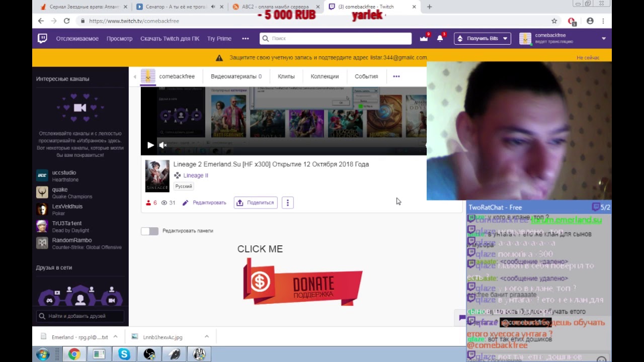Play the stream video
644x362 pixels.
coord(150,145)
